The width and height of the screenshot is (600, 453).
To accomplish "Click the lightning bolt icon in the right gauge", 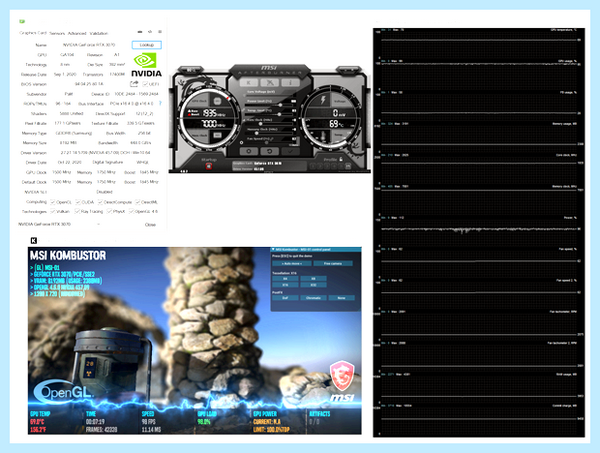I will [x=323, y=100].
